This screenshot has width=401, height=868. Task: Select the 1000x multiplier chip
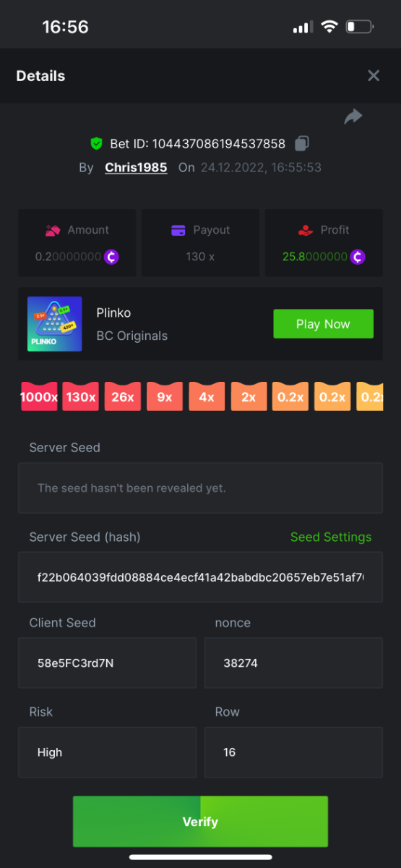39,397
